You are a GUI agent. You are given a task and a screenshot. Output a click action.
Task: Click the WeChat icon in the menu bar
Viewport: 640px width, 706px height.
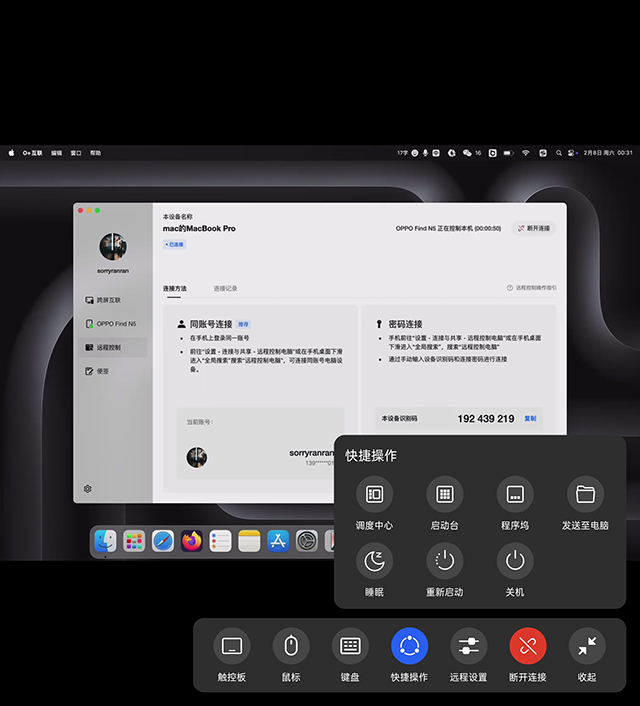[467, 153]
